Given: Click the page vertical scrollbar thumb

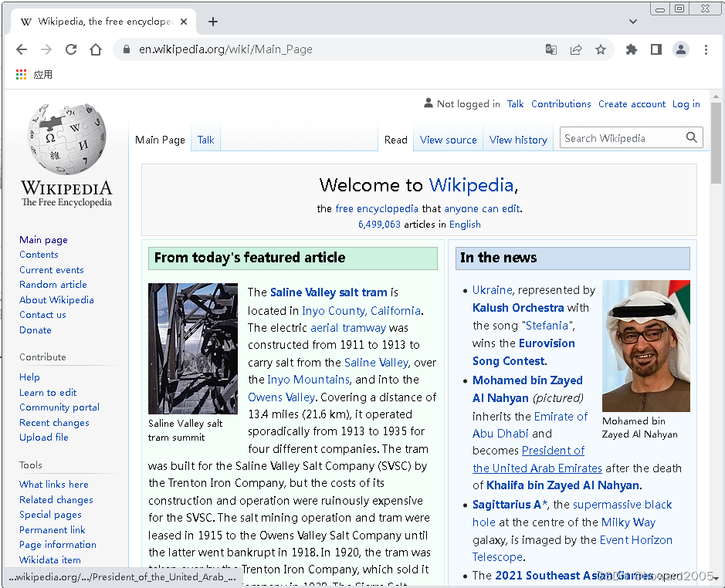Looking at the screenshot, I should (716, 143).
